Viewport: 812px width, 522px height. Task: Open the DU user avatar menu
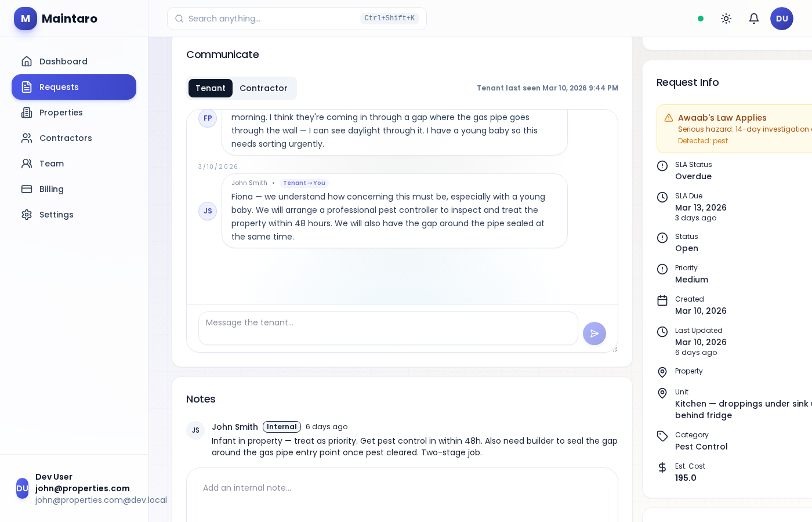[x=782, y=19]
